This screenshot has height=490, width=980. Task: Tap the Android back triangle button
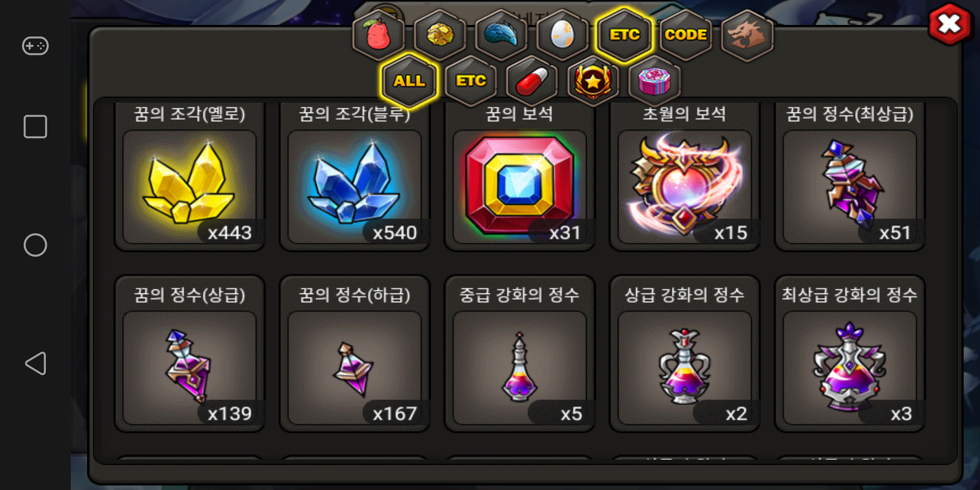(35, 363)
